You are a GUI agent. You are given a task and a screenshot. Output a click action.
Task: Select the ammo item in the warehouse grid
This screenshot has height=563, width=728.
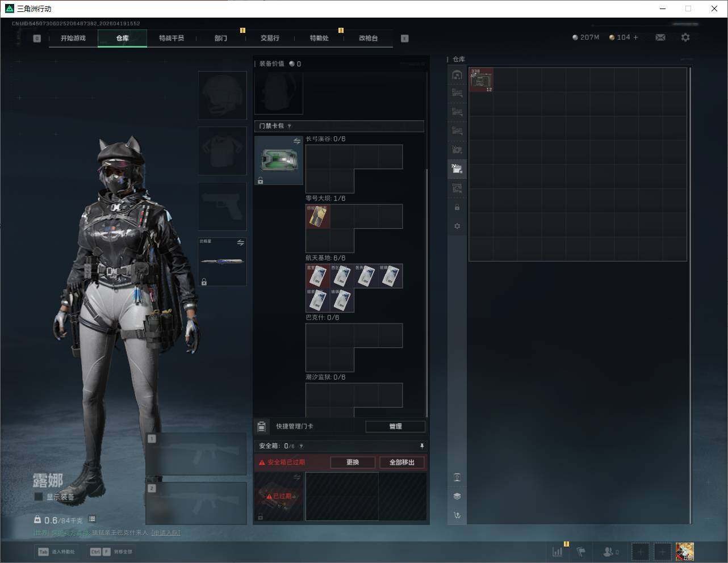[481, 80]
